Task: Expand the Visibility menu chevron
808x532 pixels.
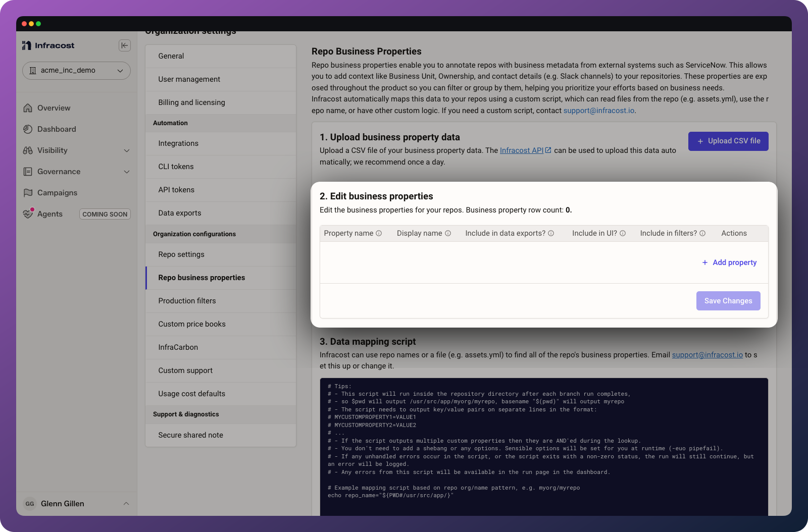Action: pyautogui.click(x=127, y=150)
